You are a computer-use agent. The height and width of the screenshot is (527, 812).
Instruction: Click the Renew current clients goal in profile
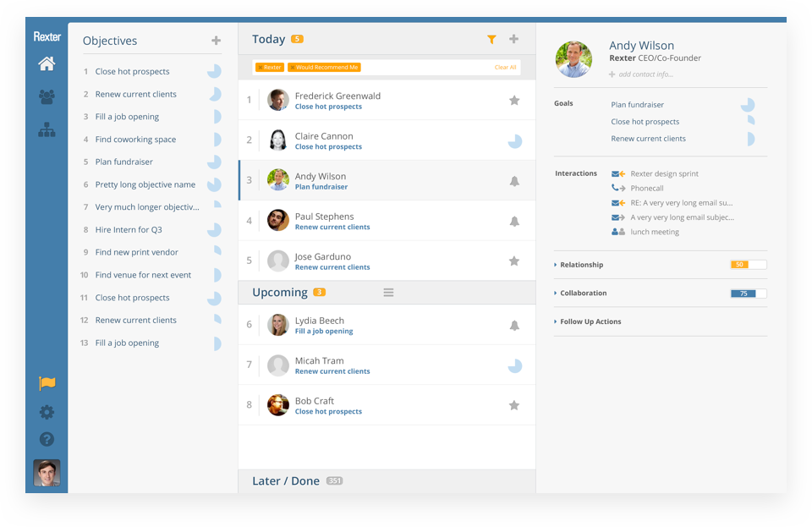click(648, 139)
